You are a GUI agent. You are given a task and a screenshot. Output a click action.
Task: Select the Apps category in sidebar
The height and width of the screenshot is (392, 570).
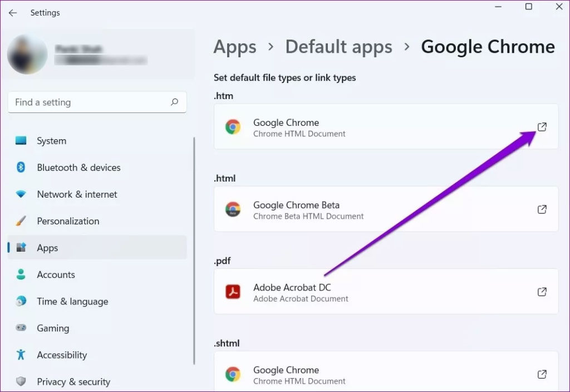point(97,248)
